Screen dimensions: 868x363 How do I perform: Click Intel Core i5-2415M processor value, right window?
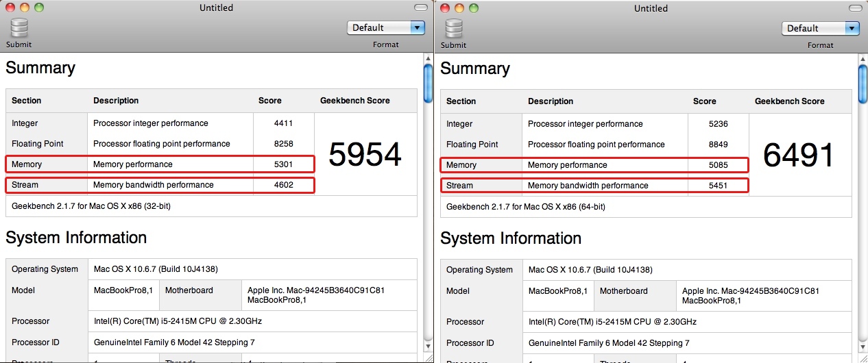coord(612,322)
